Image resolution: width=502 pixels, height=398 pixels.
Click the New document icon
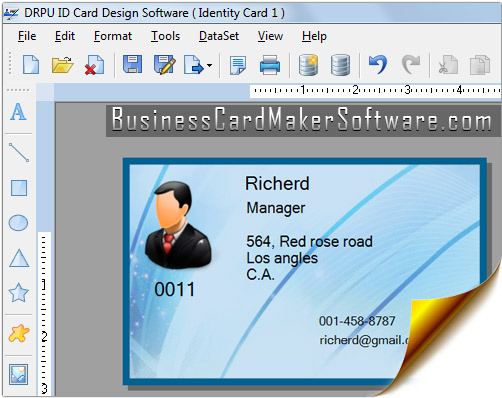(31, 64)
